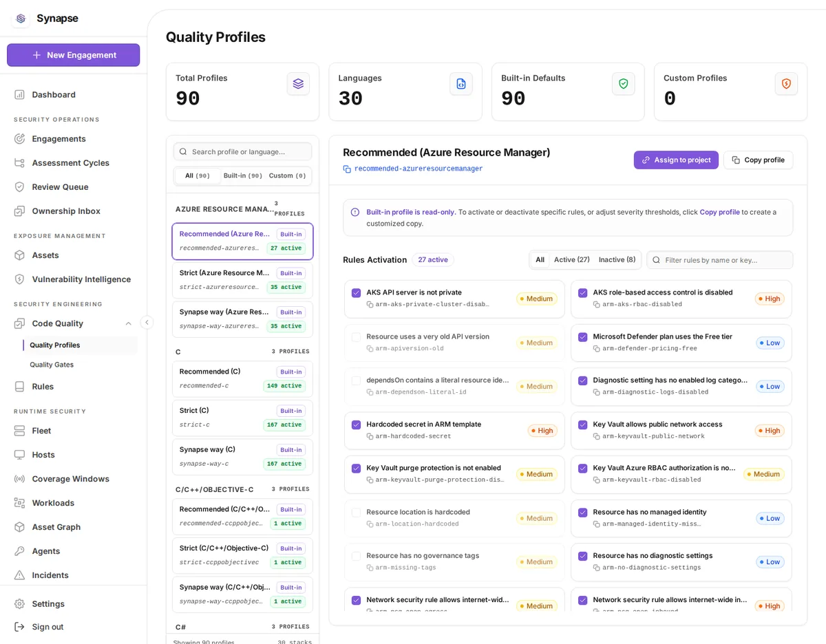
Task: Click the Languages code file icon
Action: (x=461, y=84)
